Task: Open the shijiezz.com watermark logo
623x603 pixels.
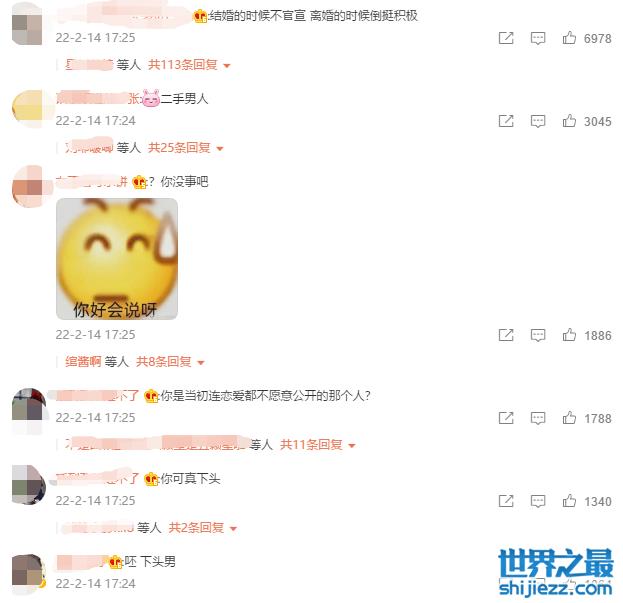Action: coord(555,572)
